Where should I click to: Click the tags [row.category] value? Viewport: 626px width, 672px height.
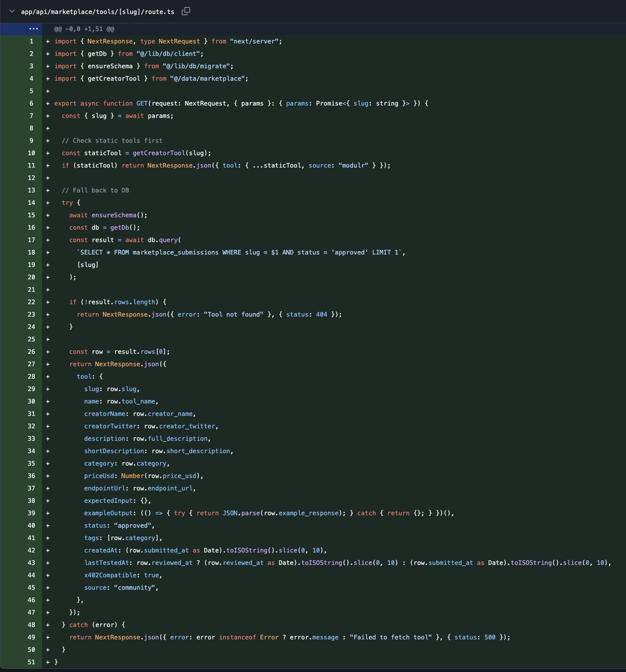click(x=135, y=538)
